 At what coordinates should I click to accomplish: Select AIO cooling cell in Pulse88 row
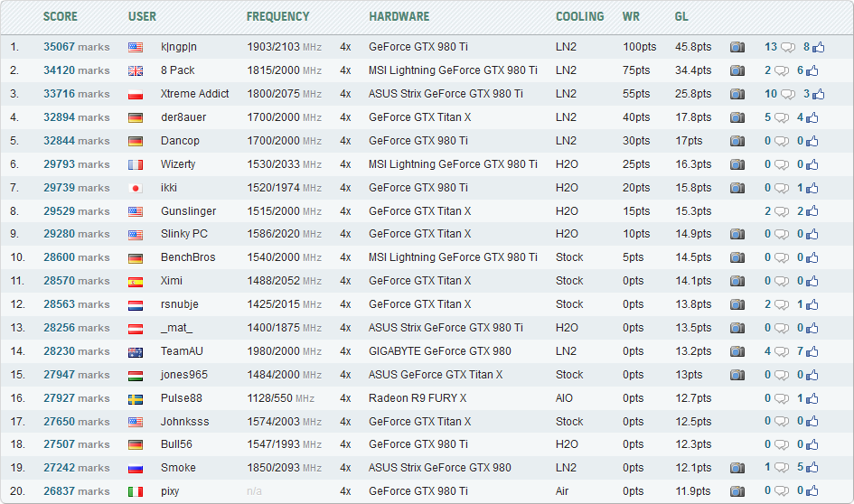pyautogui.click(x=564, y=397)
